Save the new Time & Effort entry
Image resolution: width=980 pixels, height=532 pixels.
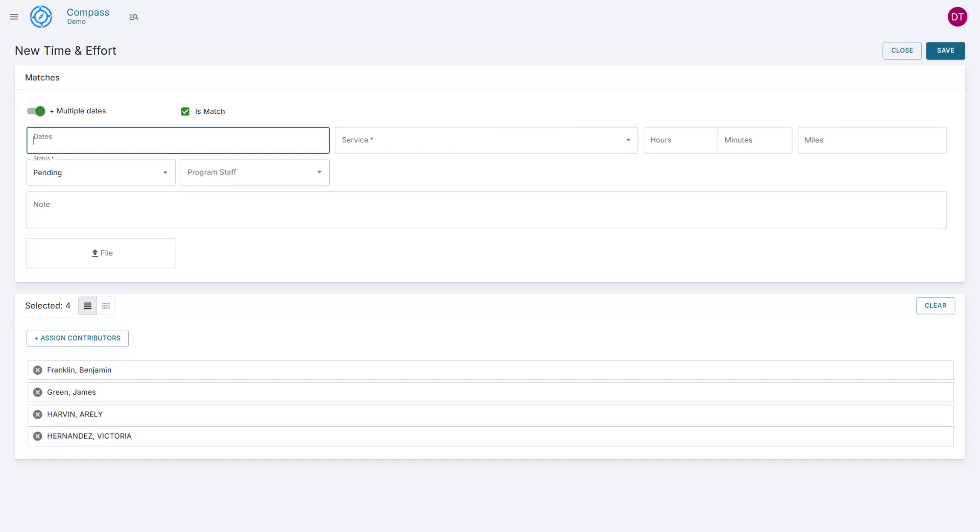pos(945,51)
